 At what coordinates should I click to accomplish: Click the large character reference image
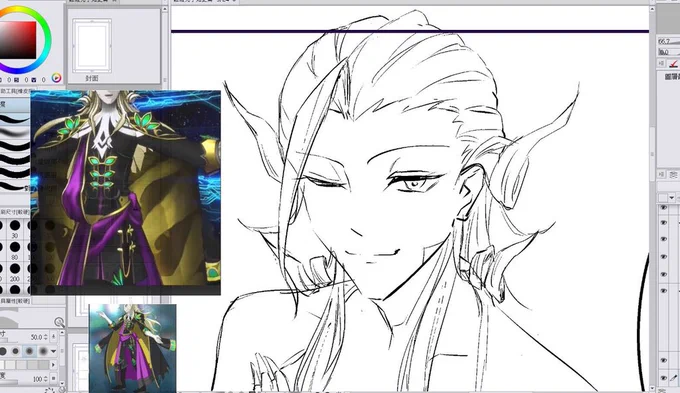126,193
